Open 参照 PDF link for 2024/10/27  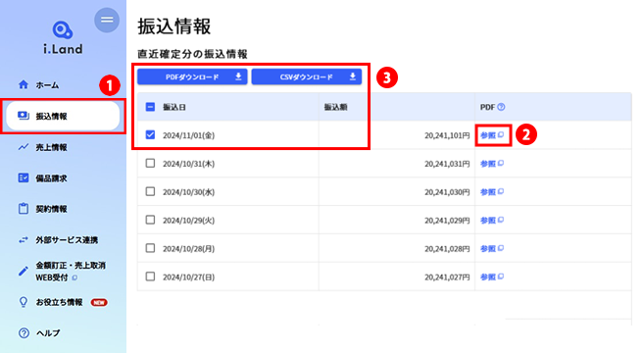pos(492,277)
